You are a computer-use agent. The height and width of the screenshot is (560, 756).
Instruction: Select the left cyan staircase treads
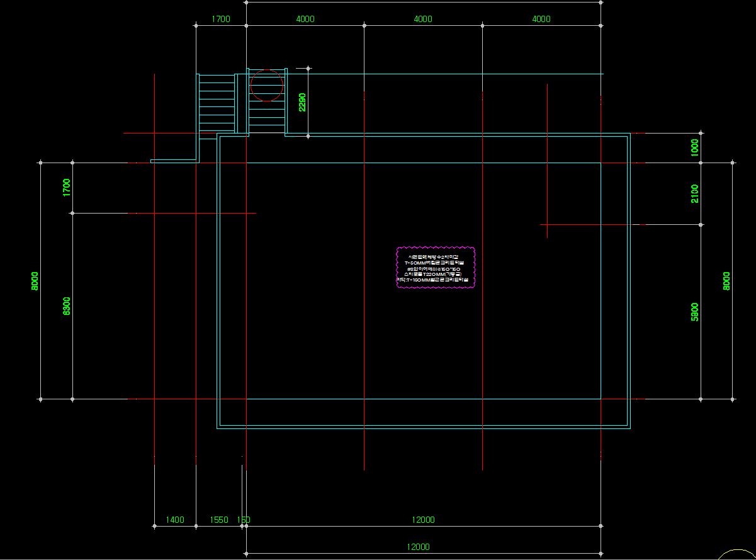point(217,103)
